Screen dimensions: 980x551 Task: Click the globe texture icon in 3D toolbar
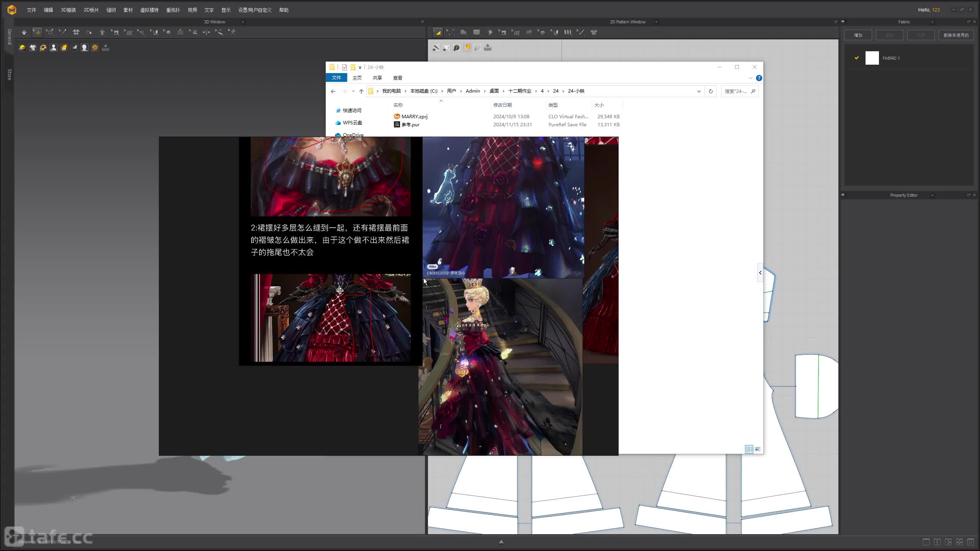(95, 47)
